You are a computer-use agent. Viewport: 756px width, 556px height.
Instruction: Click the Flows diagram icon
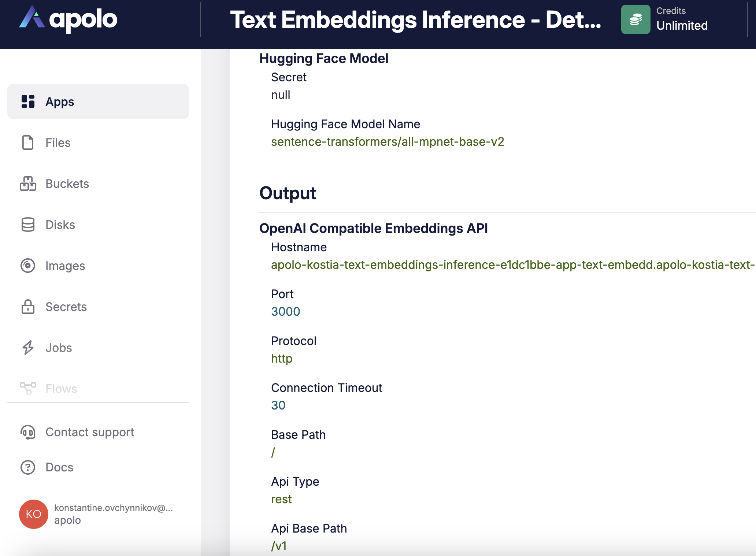(x=28, y=388)
